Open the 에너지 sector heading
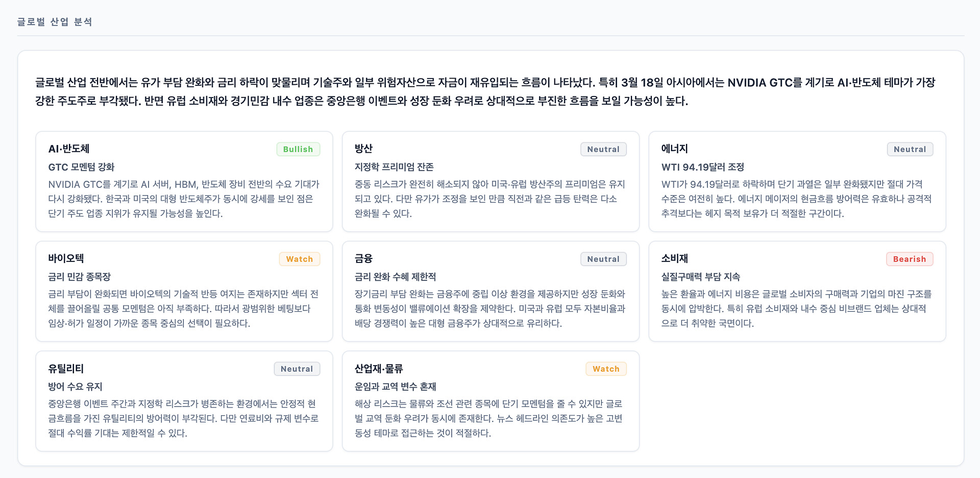 tap(674, 149)
